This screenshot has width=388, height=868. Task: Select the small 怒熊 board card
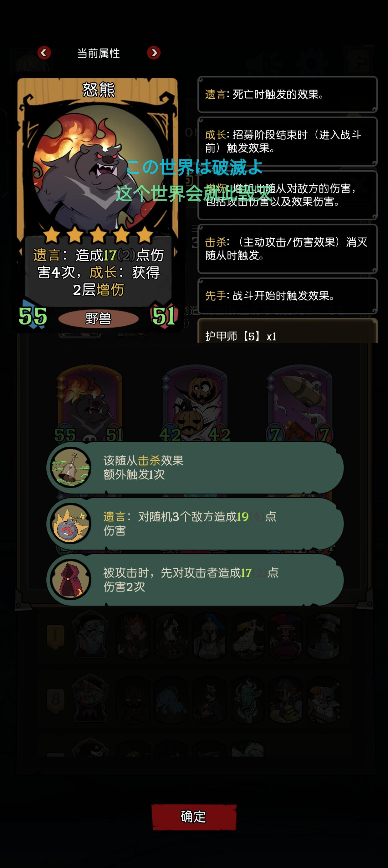click(x=89, y=404)
